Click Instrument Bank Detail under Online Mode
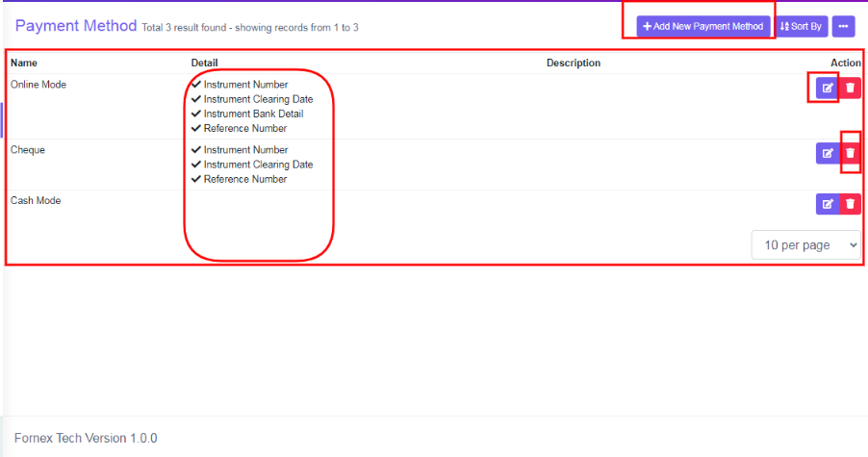 253,114
